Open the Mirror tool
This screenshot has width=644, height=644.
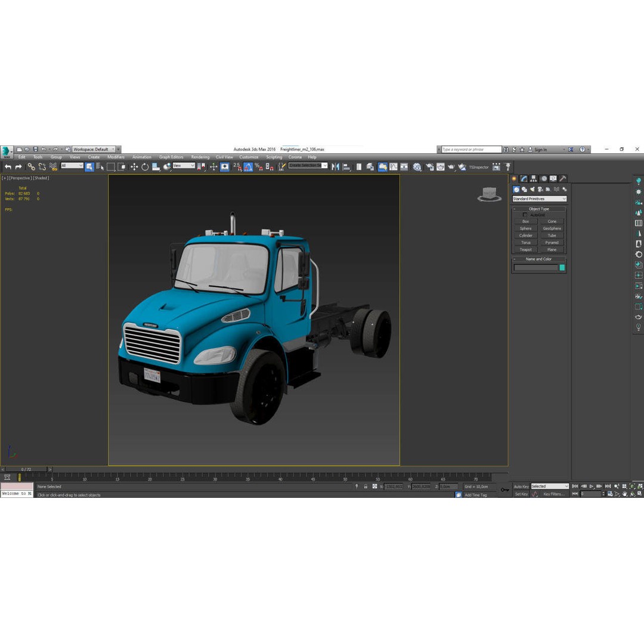335,167
